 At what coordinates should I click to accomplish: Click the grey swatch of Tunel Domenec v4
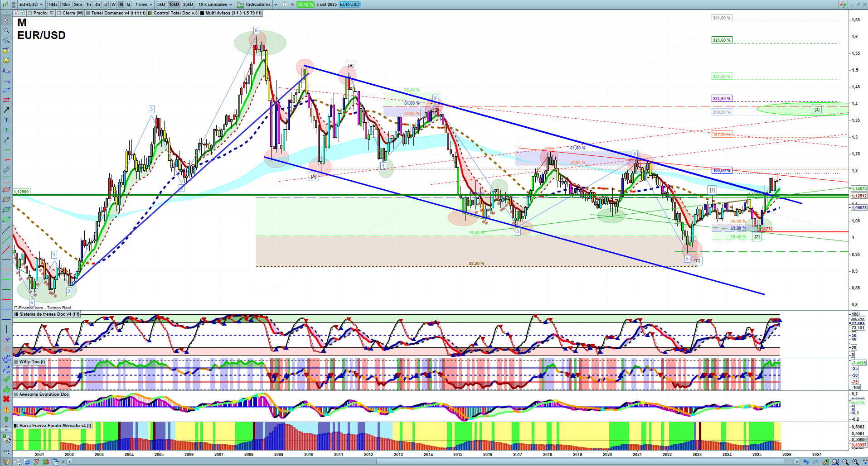tap(89, 13)
